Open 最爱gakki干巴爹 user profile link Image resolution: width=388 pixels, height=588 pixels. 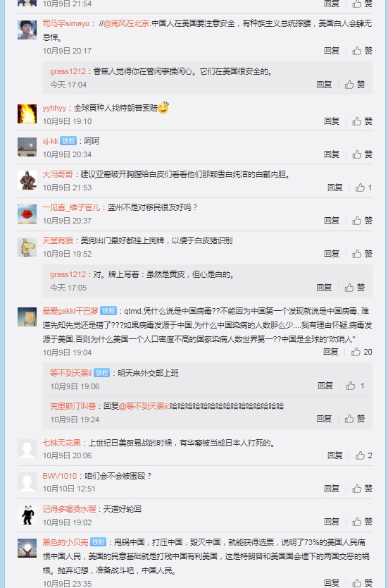click(70, 311)
